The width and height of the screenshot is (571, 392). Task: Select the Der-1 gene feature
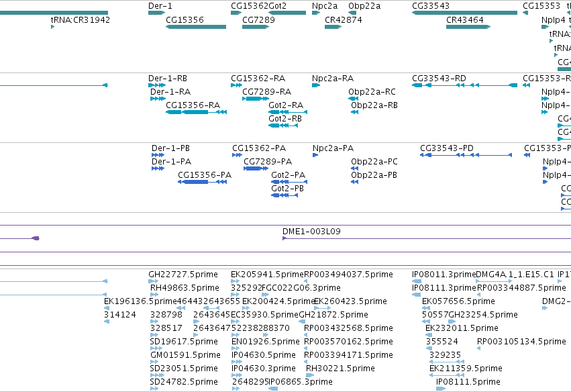[156, 13]
